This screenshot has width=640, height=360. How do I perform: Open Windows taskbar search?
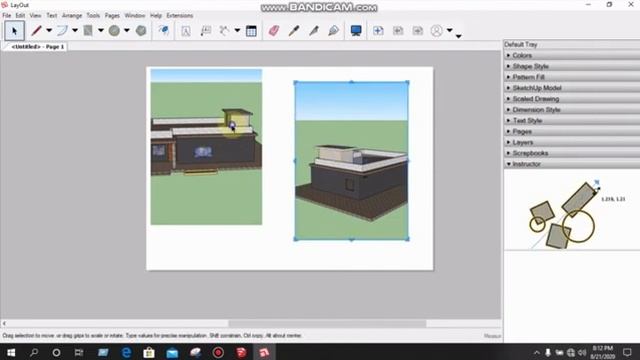pyautogui.click(x=34, y=352)
